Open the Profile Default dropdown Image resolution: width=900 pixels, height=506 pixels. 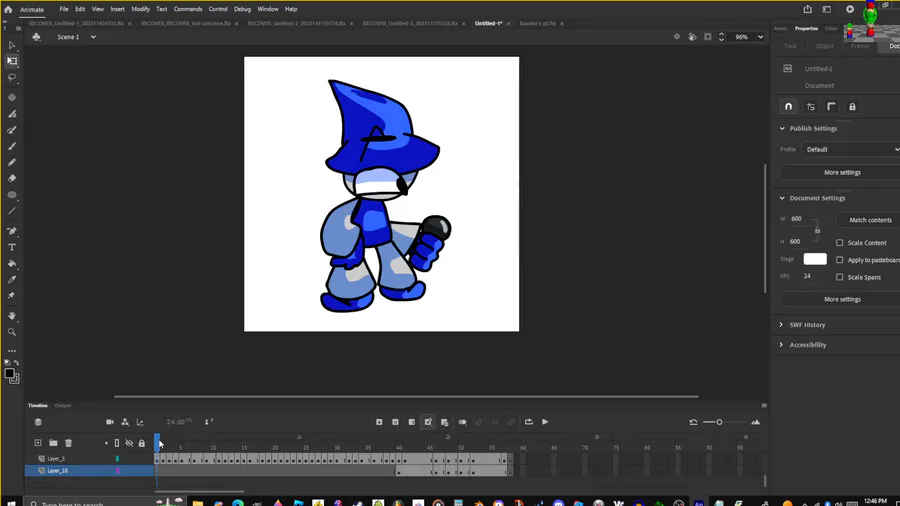[x=852, y=149]
